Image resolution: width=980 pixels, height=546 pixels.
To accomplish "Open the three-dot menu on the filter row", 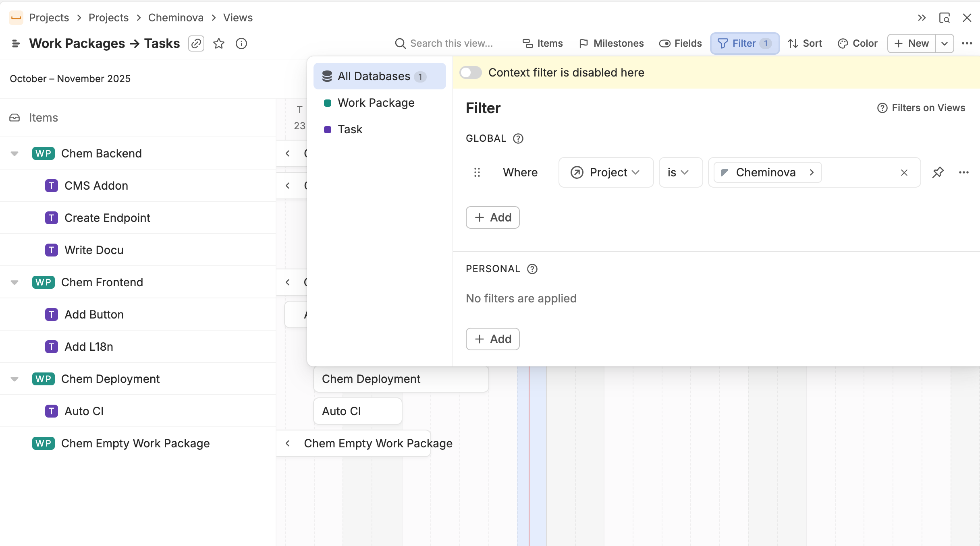I will 963,172.
